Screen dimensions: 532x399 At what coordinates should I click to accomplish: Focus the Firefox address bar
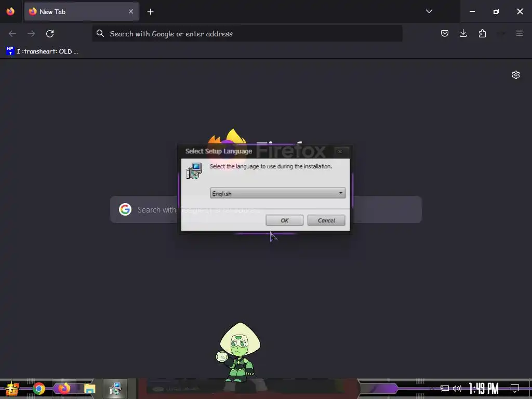(x=247, y=33)
